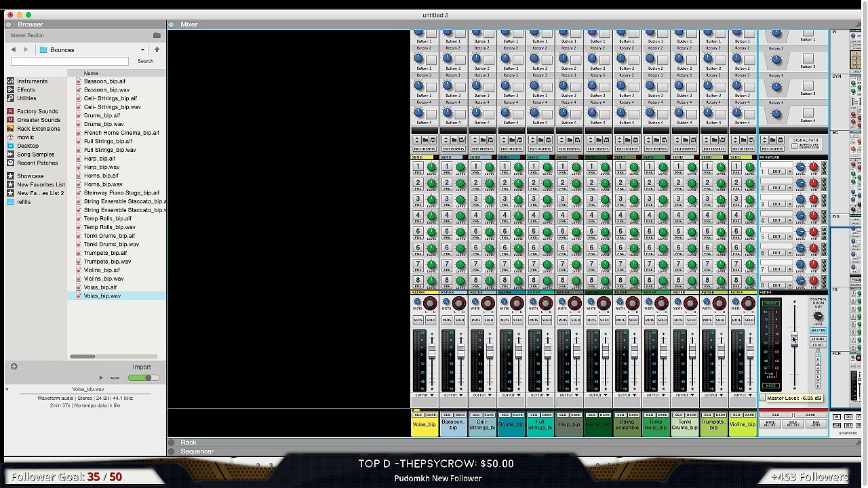Mute the Voias_bip mixer channel
Viewport: 868px width, 488px height.
pyautogui.click(x=418, y=320)
